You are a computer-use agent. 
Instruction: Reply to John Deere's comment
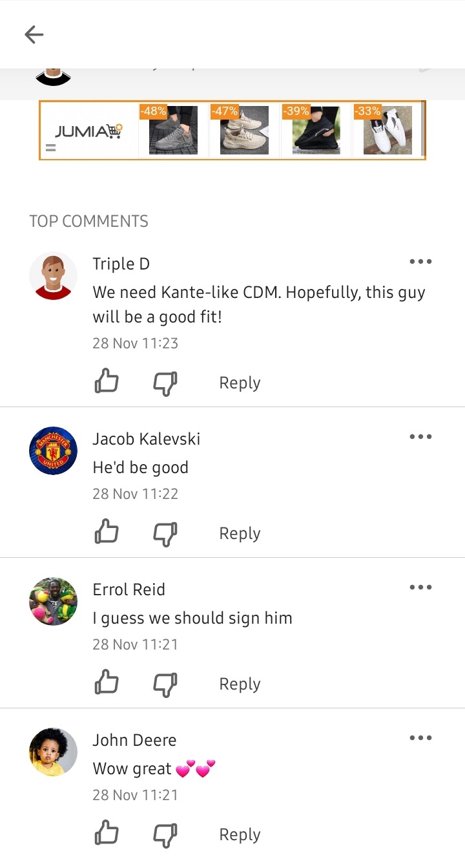(240, 834)
